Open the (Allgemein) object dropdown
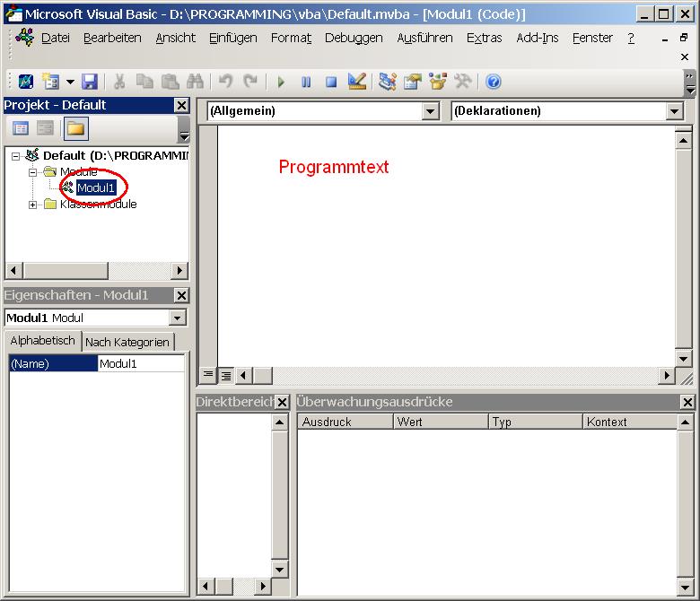The height and width of the screenshot is (601, 700). coord(431,111)
